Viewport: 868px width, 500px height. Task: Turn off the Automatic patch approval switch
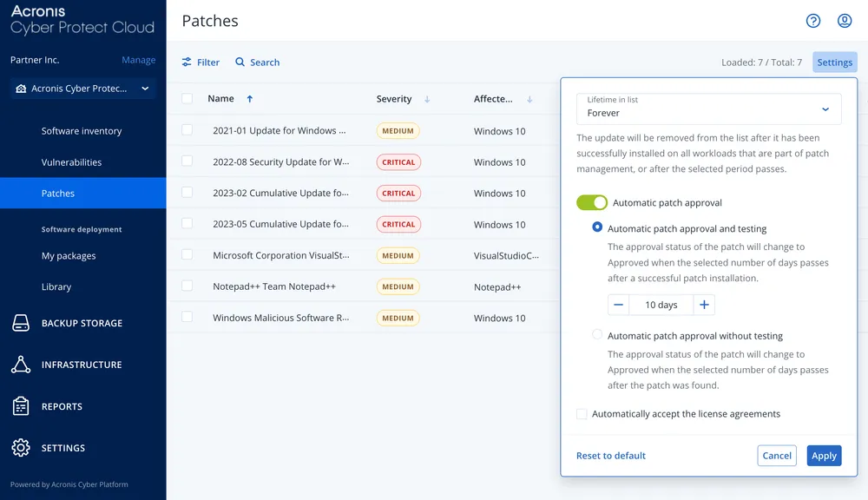click(592, 202)
